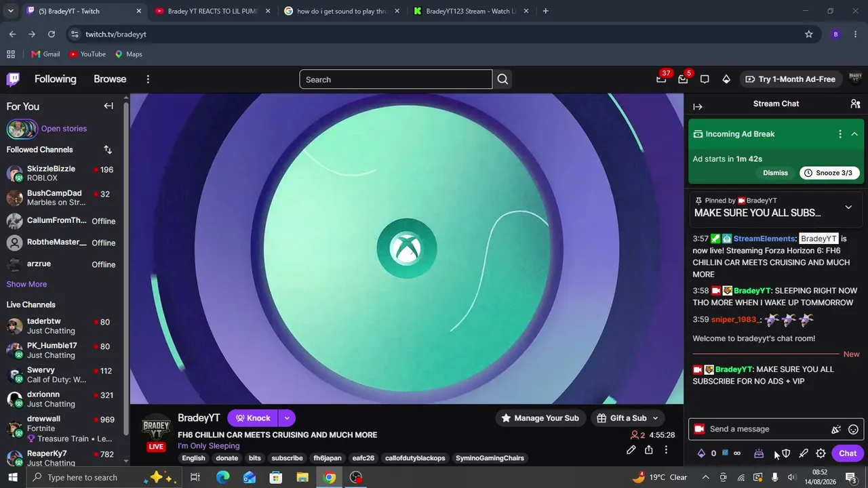Open drewwall's Fortnite channel in sidebar
868x488 pixels.
[61, 428]
